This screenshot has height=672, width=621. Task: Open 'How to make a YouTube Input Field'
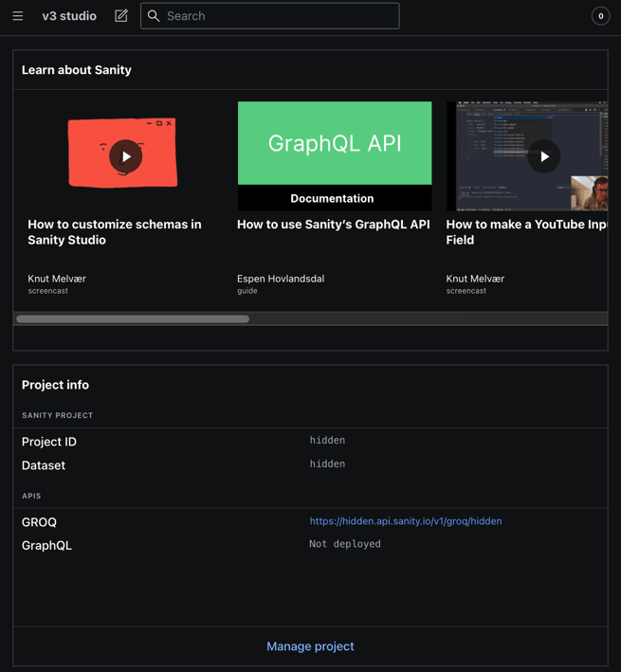point(527,232)
